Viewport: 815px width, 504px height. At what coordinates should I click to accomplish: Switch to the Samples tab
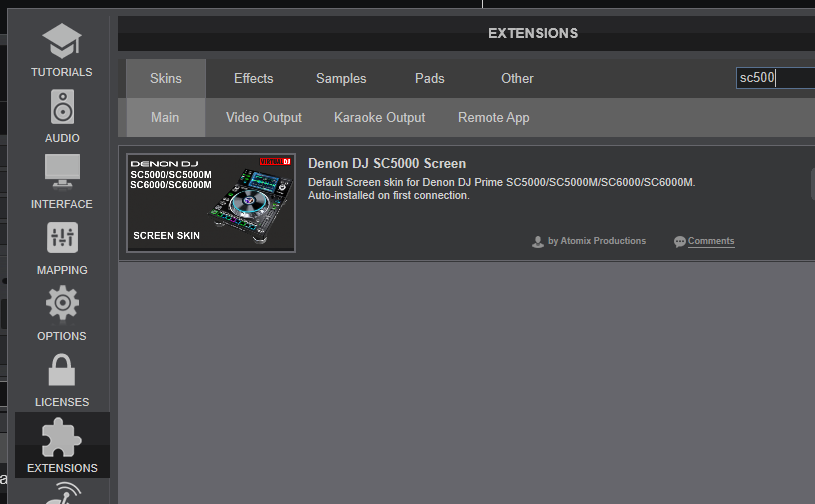(341, 78)
